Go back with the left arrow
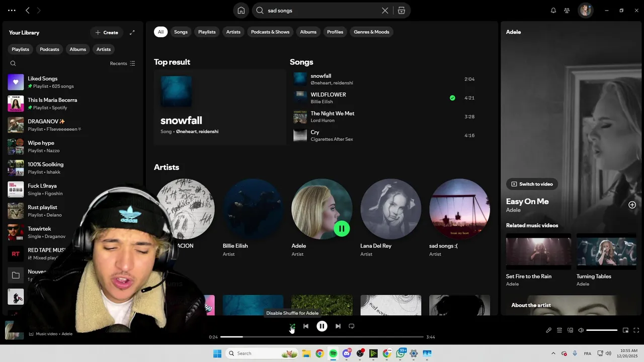This screenshot has height=362, width=644. 28,11
